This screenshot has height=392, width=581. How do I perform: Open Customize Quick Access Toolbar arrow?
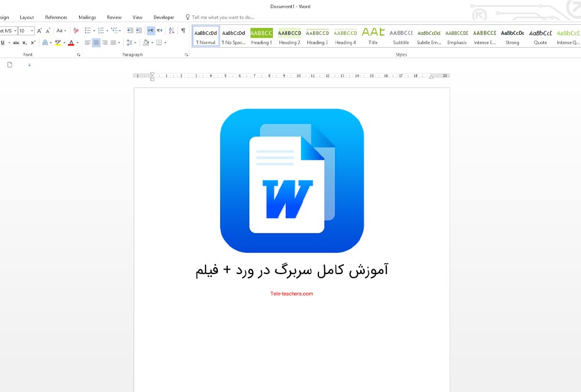(x=29, y=65)
